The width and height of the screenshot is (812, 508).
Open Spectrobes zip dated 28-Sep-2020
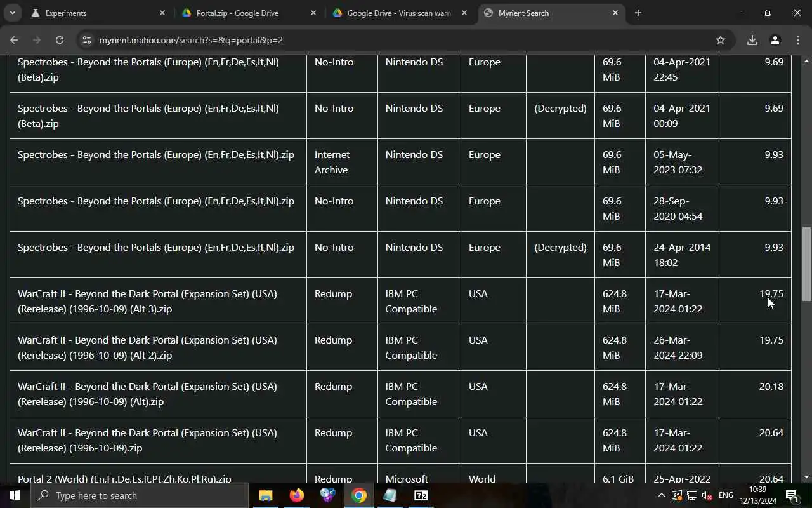click(156, 201)
